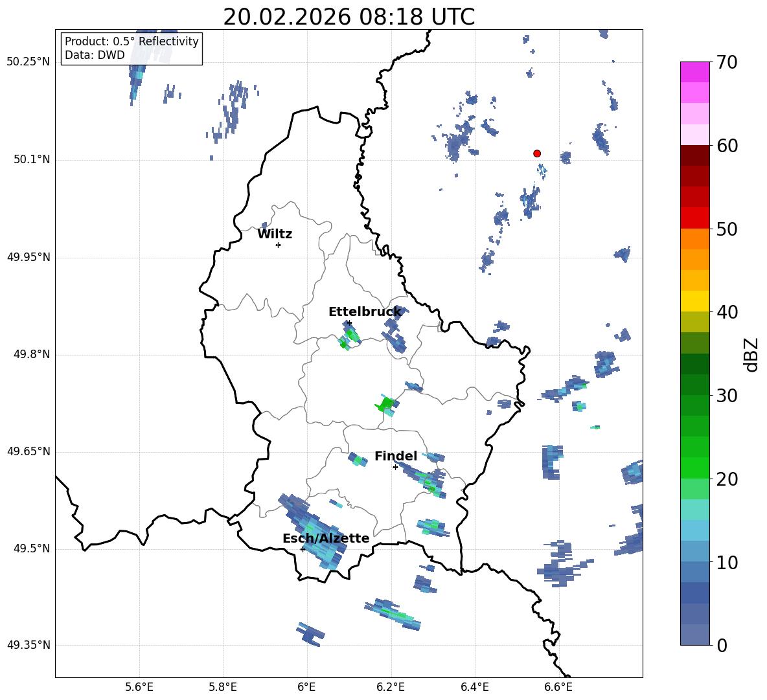The width and height of the screenshot is (767, 700).
Task: Click the 5.6°E longitude label
Action: click(139, 687)
